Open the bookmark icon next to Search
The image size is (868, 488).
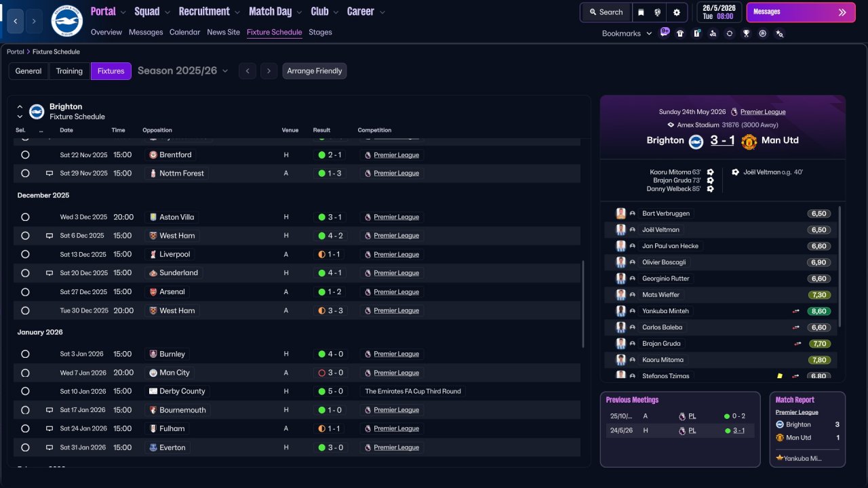[641, 12]
